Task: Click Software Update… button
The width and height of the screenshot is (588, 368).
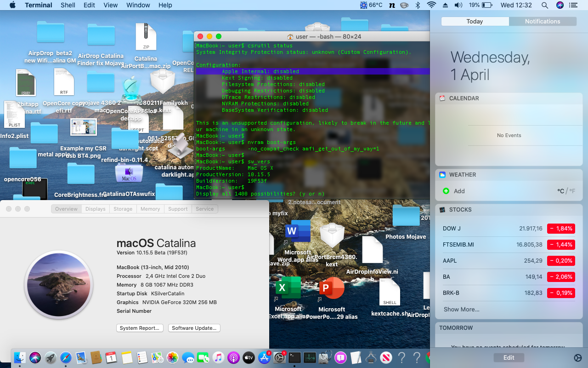Action: click(x=194, y=328)
